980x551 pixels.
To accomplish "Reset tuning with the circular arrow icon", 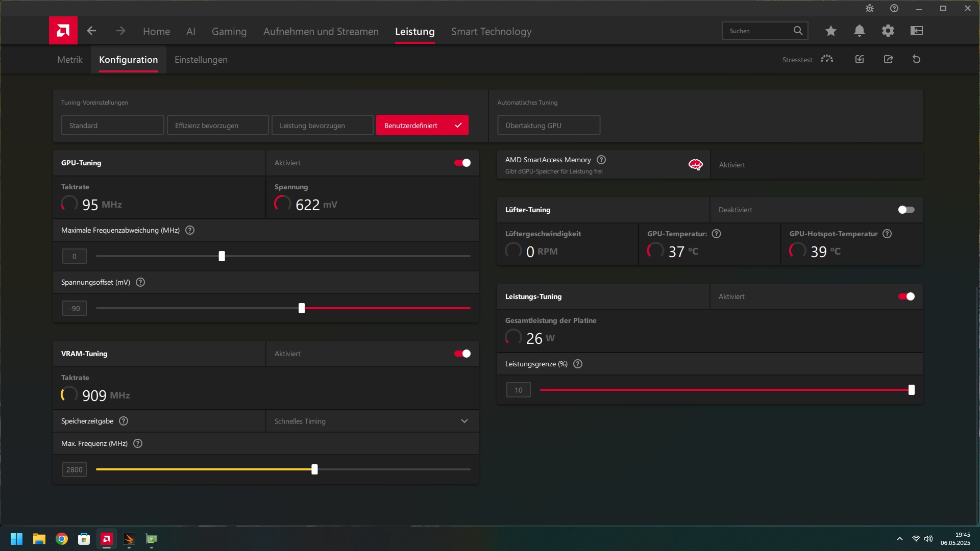I will coord(916,59).
